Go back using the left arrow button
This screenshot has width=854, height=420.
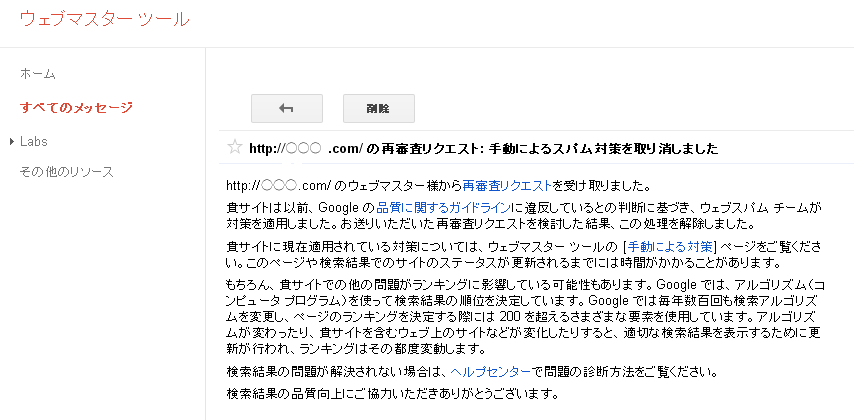point(286,108)
